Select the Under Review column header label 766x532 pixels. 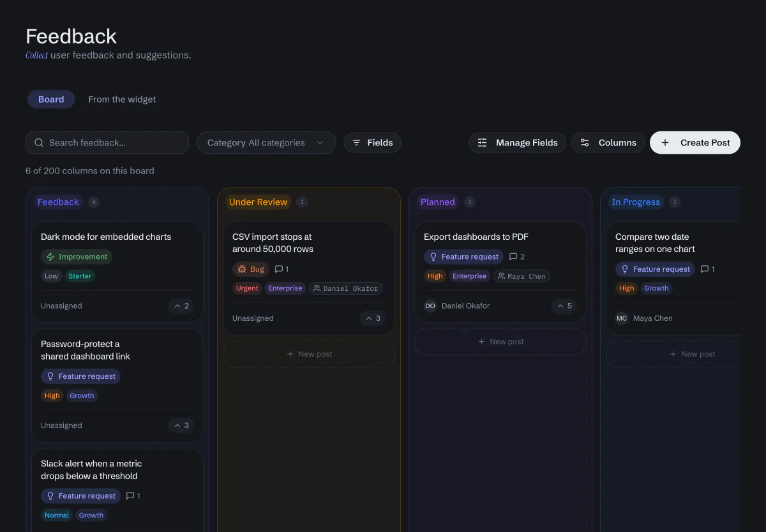(x=258, y=202)
